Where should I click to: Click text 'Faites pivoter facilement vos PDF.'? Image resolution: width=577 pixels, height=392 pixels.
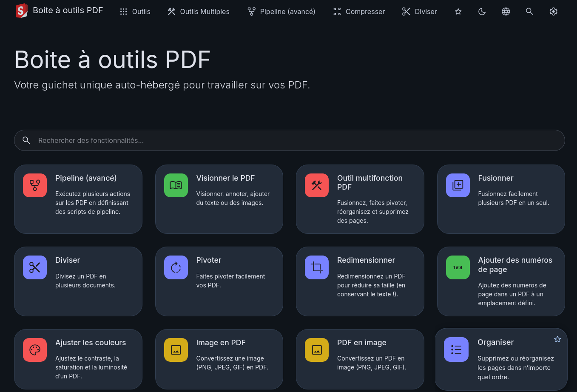point(230,281)
